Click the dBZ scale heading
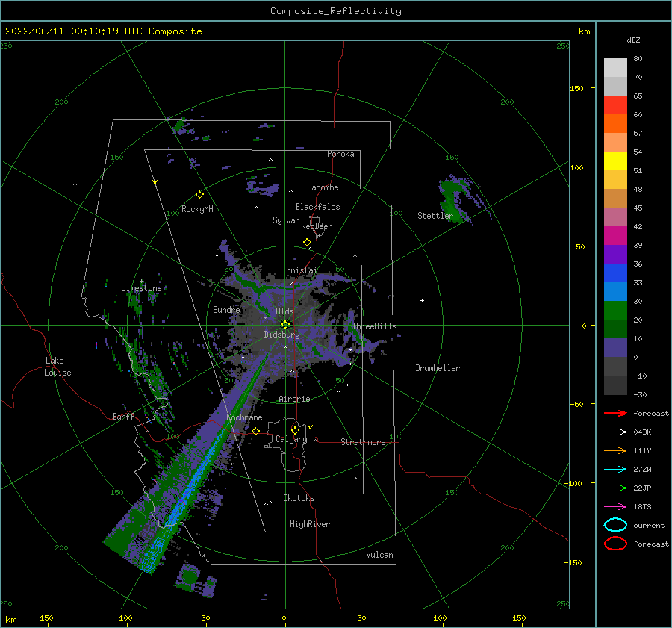 (x=633, y=40)
